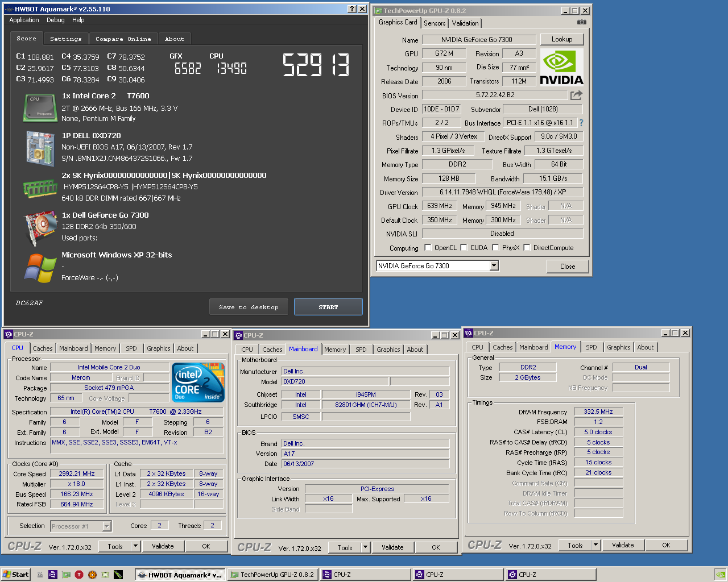
Task: Switch to Settings tab in Aquamark
Action: coord(65,39)
